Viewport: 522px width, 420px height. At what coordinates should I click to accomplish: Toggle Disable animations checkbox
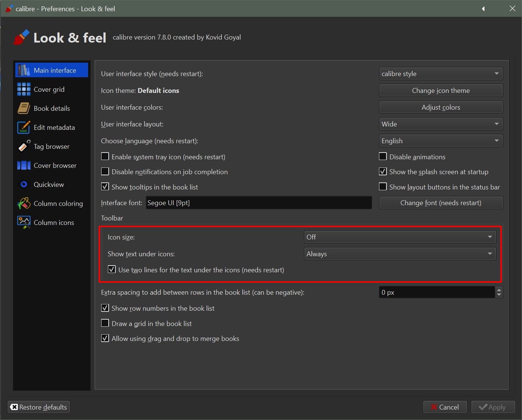pyautogui.click(x=383, y=157)
